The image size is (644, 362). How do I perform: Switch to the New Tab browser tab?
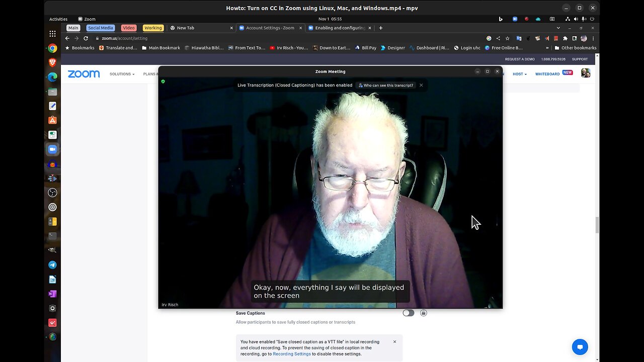201,28
